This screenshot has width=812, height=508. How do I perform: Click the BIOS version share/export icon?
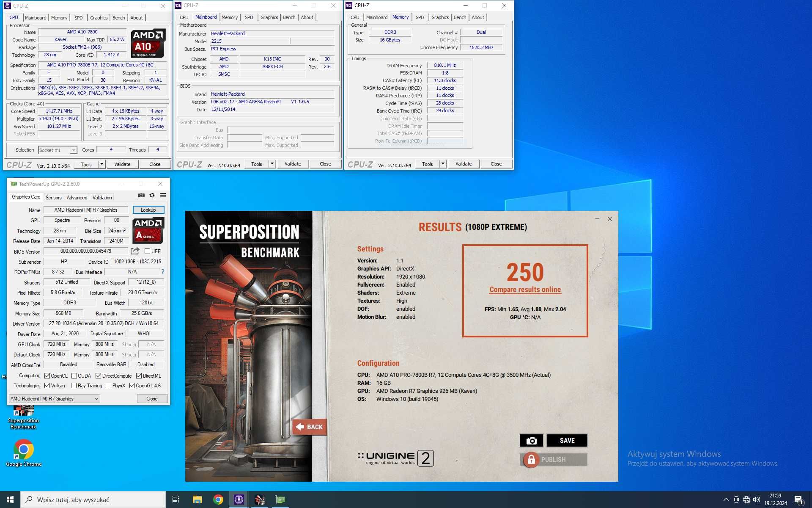click(x=135, y=251)
